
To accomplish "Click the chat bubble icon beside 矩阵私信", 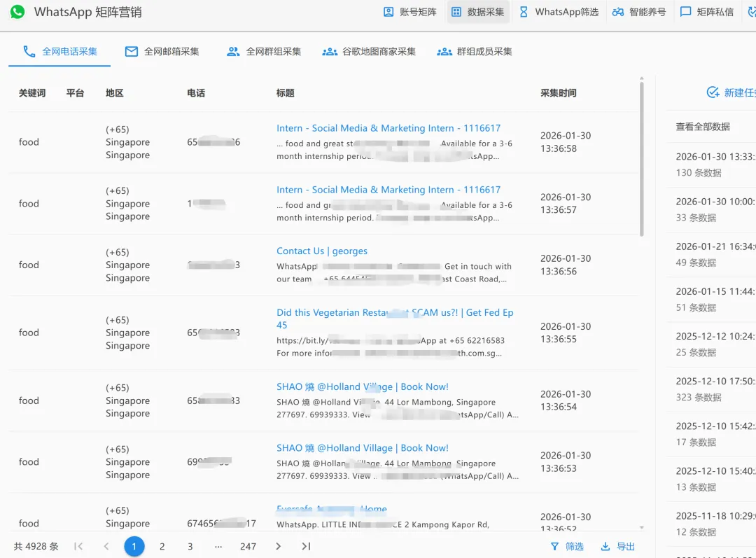I will tap(685, 12).
